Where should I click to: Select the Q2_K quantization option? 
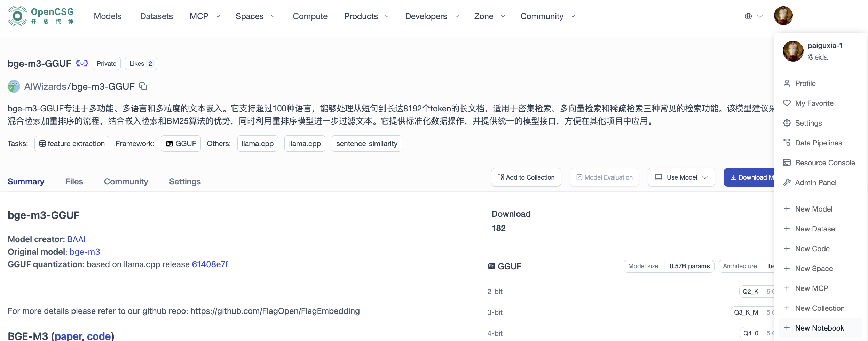(750, 292)
